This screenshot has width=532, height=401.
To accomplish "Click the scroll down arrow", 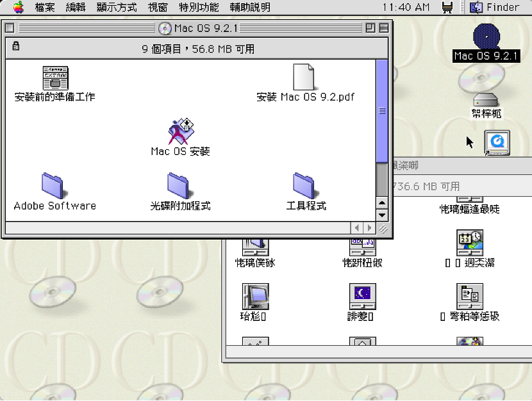I will 382,215.
